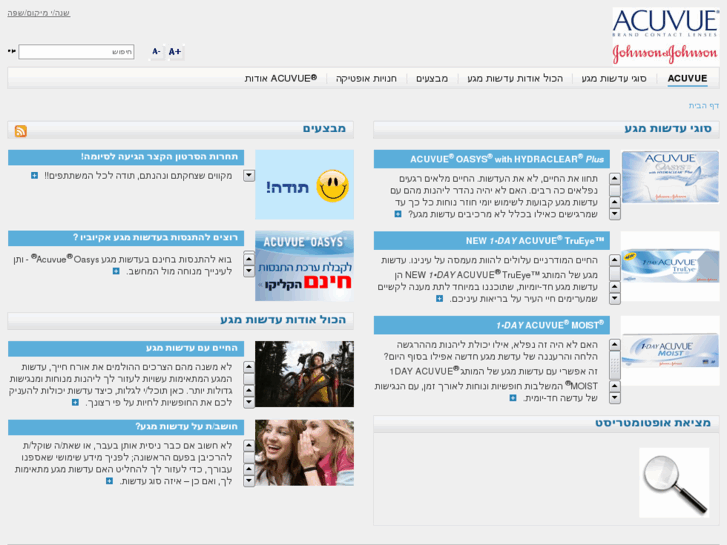Open the magnifying glass optometrist finder image

pos(674,482)
